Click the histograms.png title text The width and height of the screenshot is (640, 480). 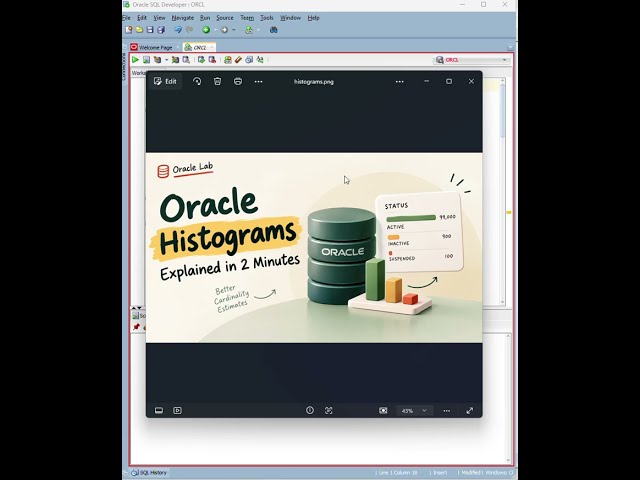[x=314, y=82]
